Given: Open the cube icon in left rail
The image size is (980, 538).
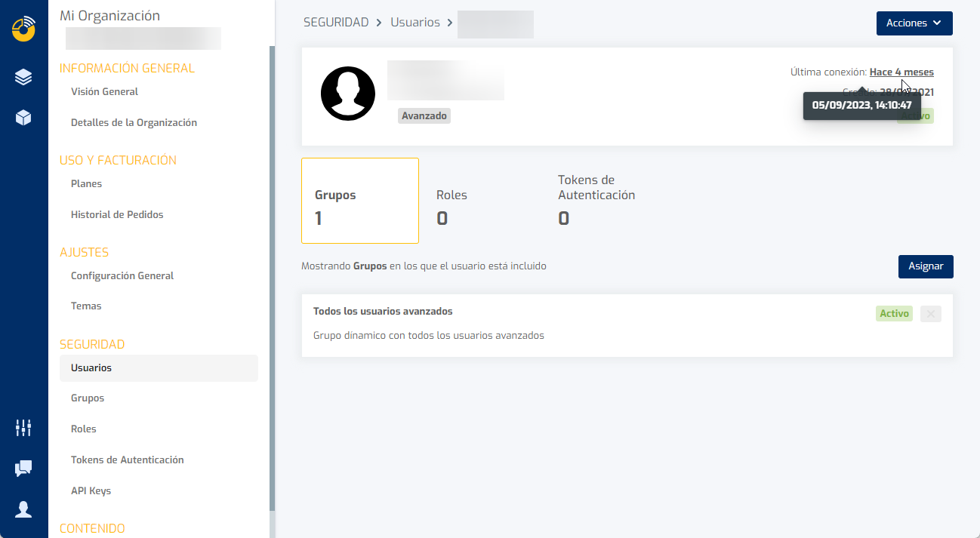Looking at the screenshot, I should pos(23,118).
